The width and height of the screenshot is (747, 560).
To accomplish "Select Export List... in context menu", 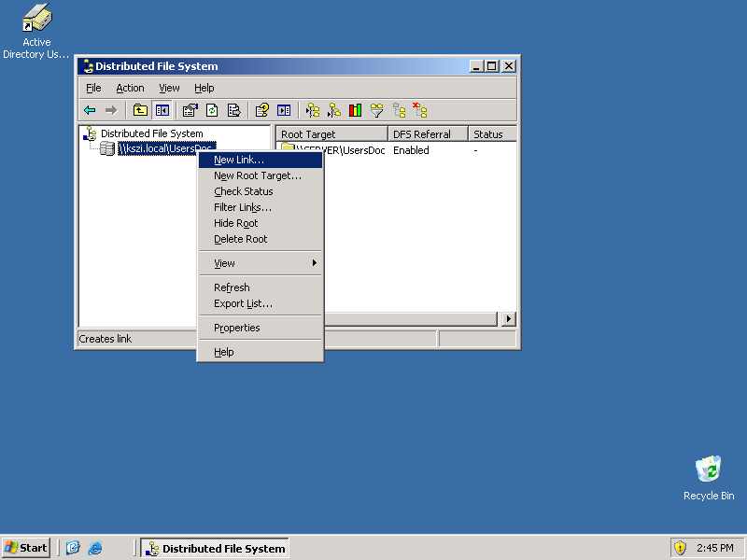I will click(261, 303).
